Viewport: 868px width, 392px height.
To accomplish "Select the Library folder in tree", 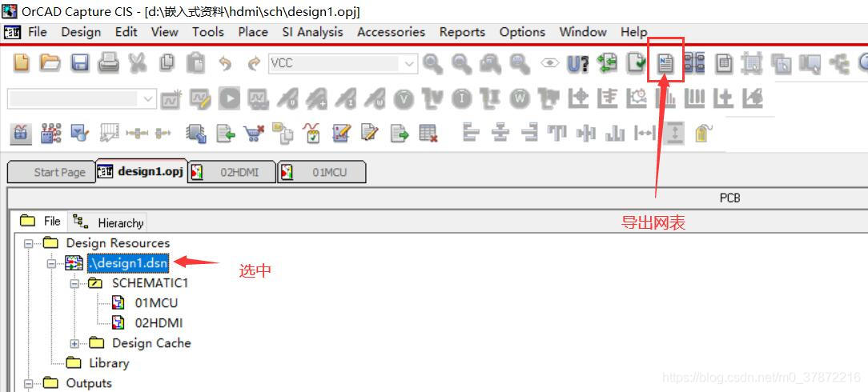I will 109,363.
